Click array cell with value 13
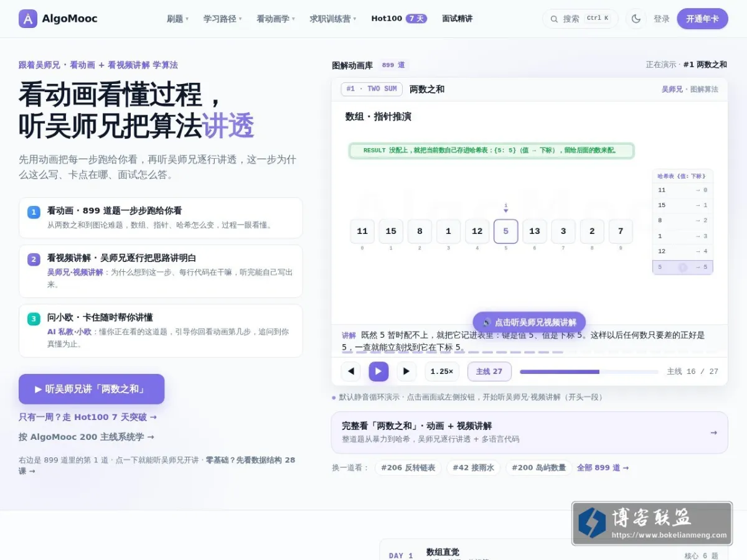Viewport: 747px width, 560px height. pyautogui.click(x=535, y=231)
